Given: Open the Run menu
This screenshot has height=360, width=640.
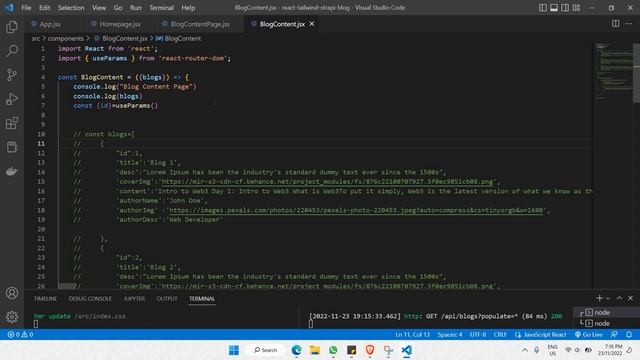Looking at the screenshot, I should point(136,8).
